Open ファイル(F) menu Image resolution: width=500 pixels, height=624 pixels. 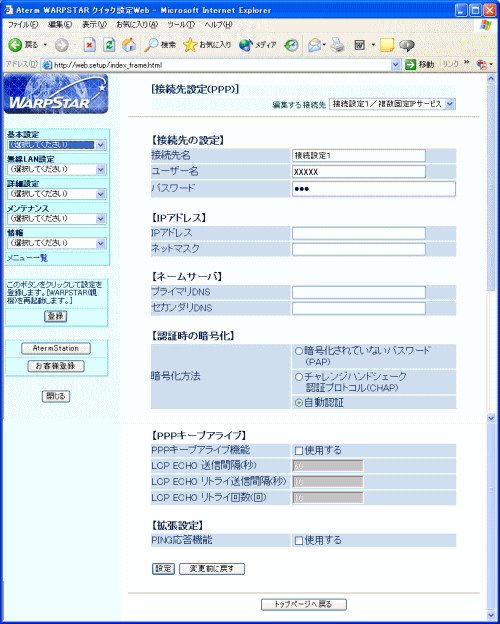(23, 25)
